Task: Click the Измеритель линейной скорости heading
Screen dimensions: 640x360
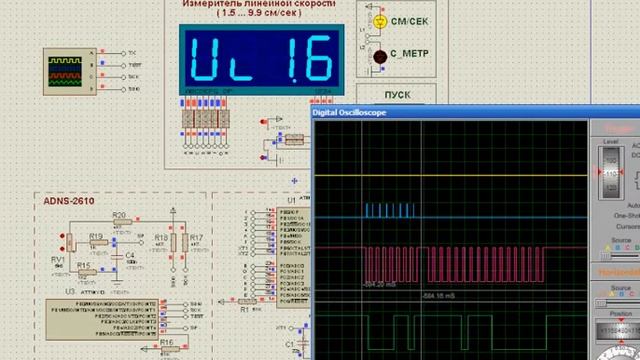Action: tap(259, 4)
